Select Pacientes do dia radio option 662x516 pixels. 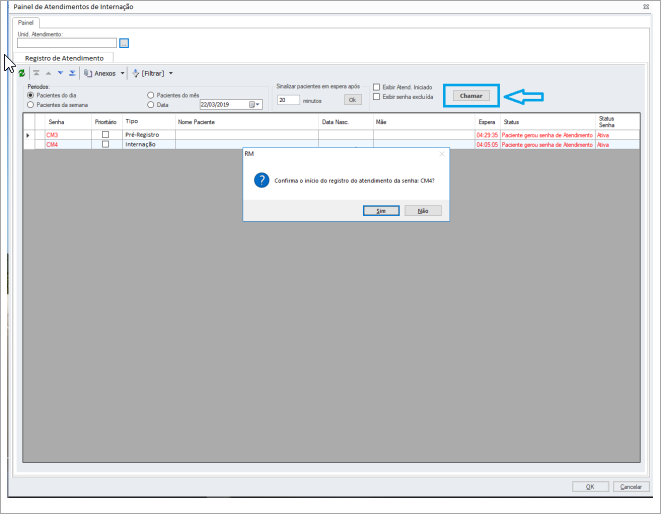coord(30,95)
